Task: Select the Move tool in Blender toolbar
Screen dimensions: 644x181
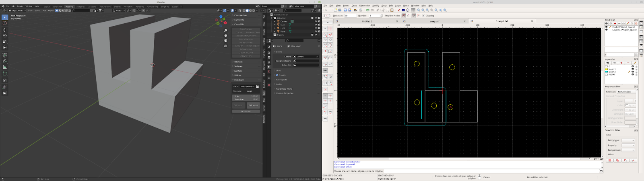Action: tap(5, 30)
